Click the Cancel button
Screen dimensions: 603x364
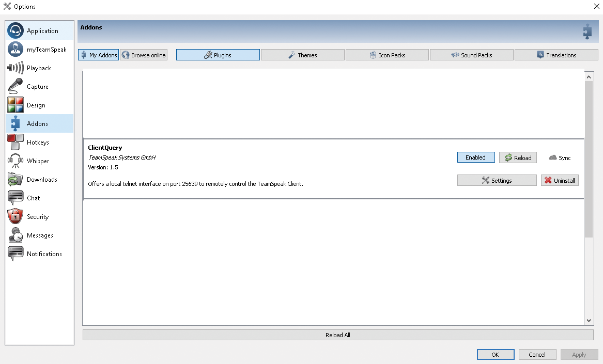(537, 354)
